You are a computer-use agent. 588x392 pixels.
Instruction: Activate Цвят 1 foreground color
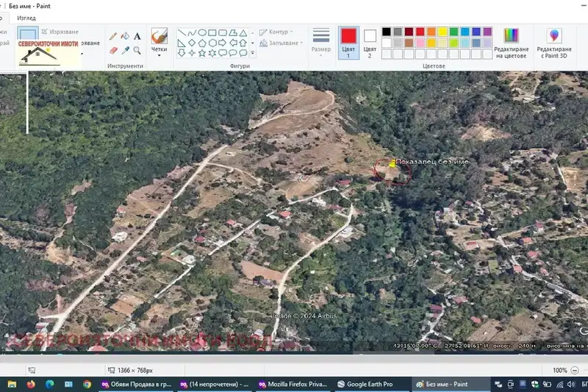348,43
